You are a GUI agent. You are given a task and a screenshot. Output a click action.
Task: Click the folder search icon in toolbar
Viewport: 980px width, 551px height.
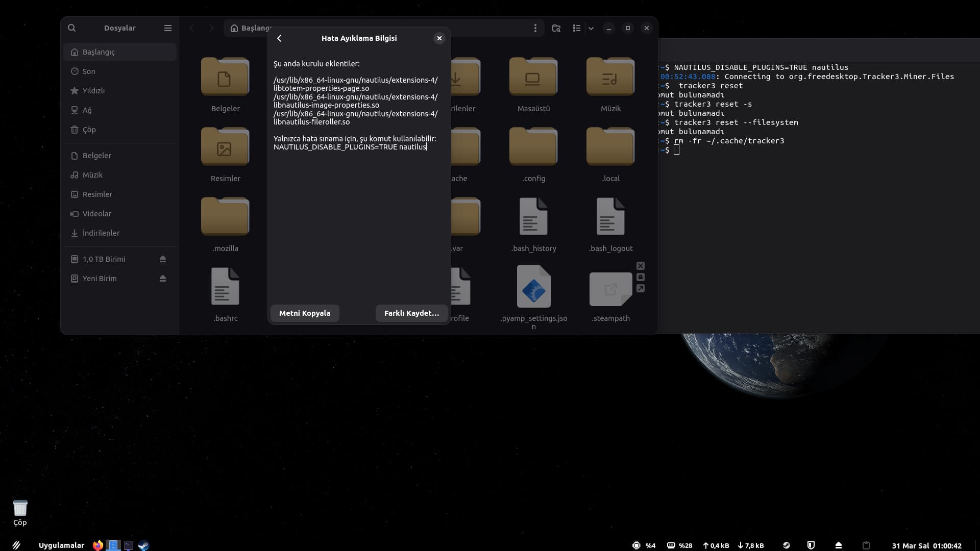click(x=556, y=28)
